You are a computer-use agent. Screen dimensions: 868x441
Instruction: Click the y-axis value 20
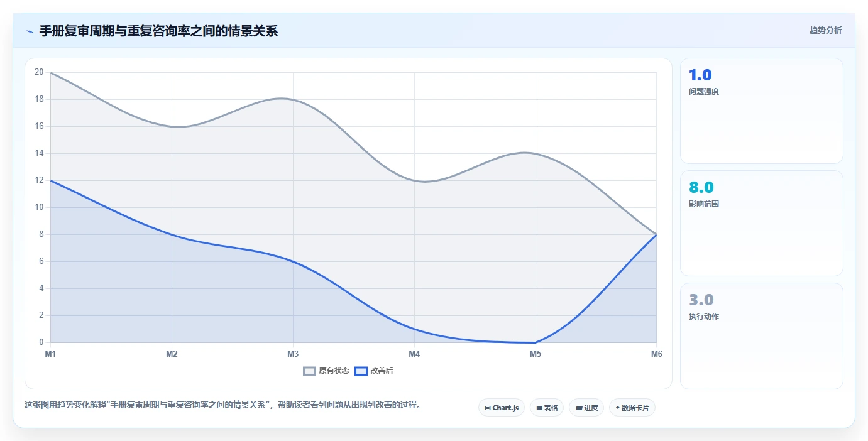[x=39, y=72]
